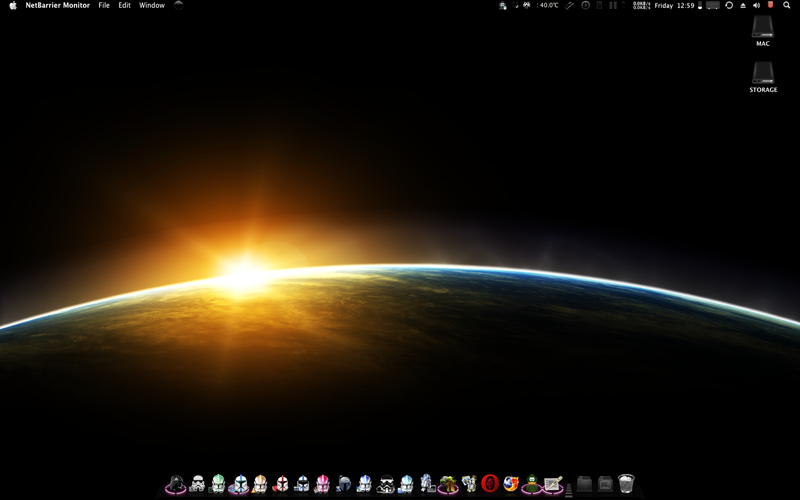Click the fan icon beside temperature reading
Screen dimensions: 800x500
527,5
